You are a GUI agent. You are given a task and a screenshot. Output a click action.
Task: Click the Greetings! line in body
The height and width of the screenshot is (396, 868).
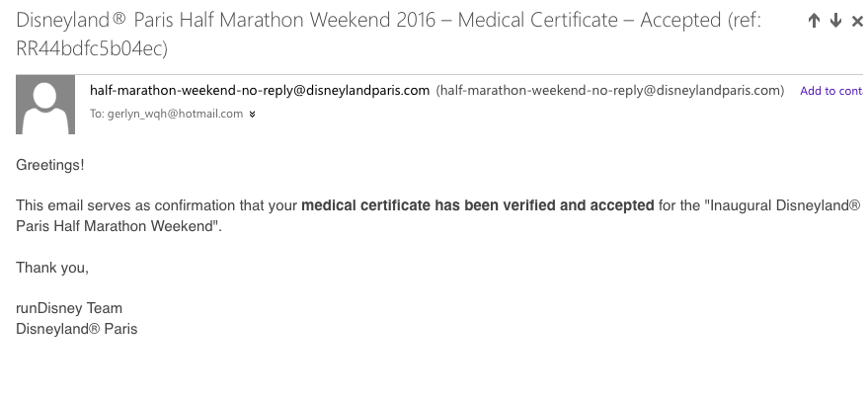(50, 165)
